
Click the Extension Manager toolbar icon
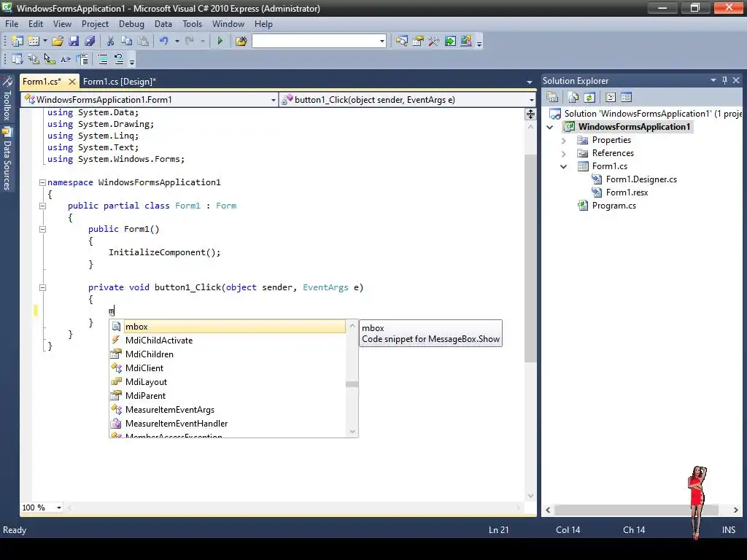466,41
